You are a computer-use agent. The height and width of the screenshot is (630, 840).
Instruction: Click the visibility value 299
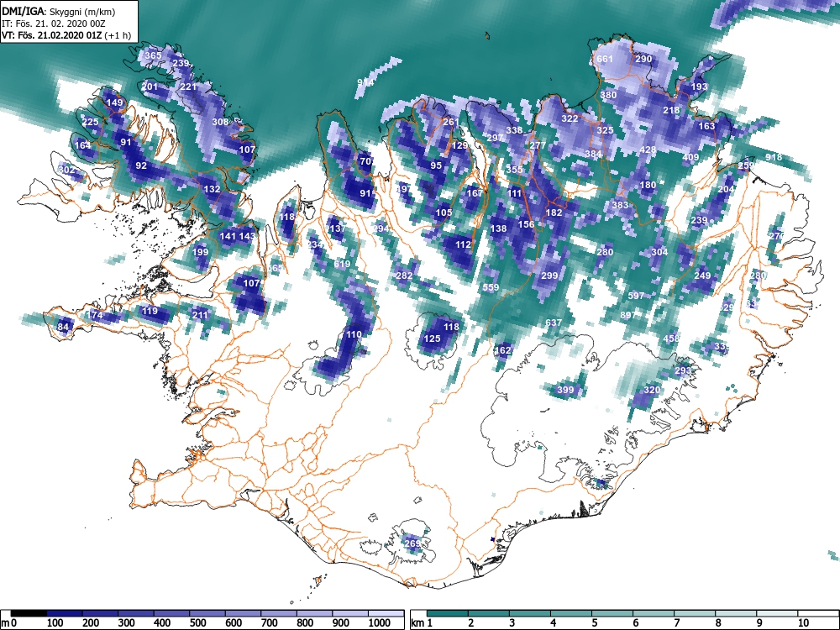[x=549, y=276]
